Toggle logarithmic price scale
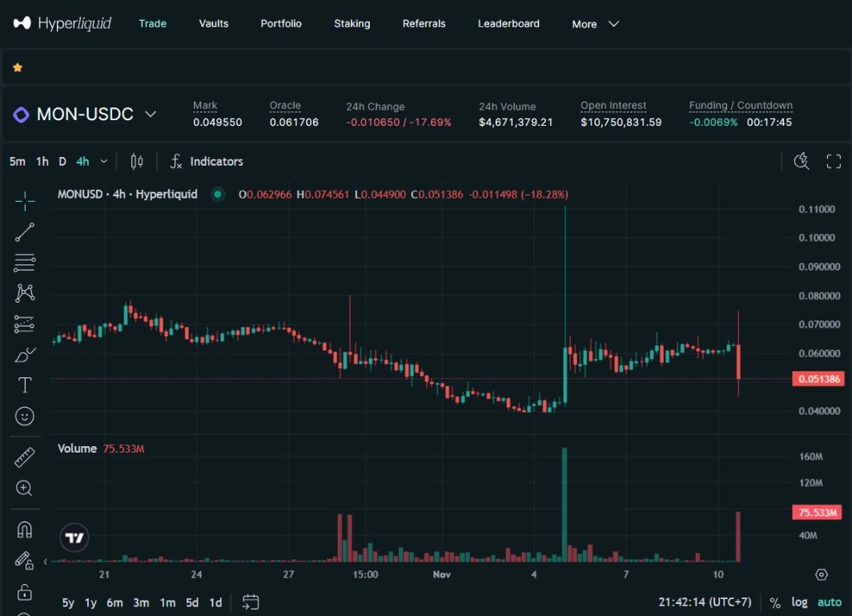 point(799,602)
